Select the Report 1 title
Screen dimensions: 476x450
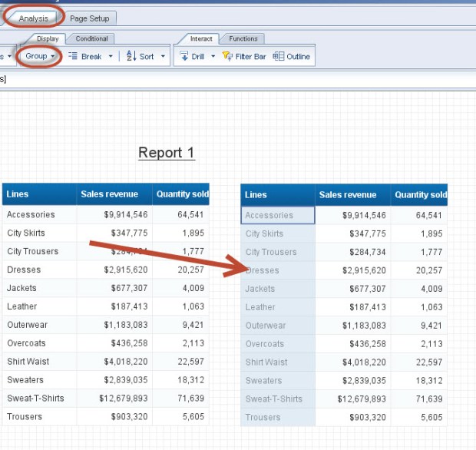coord(167,152)
